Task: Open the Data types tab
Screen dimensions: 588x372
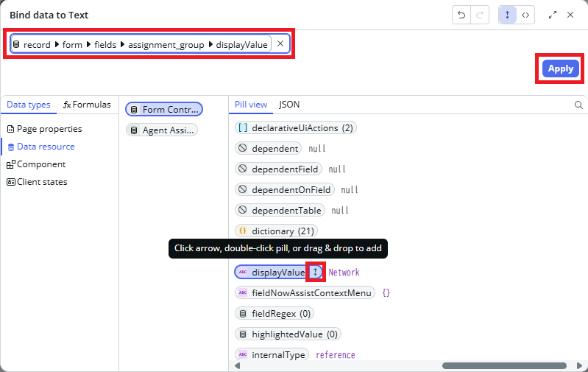Action: (29, 105)
